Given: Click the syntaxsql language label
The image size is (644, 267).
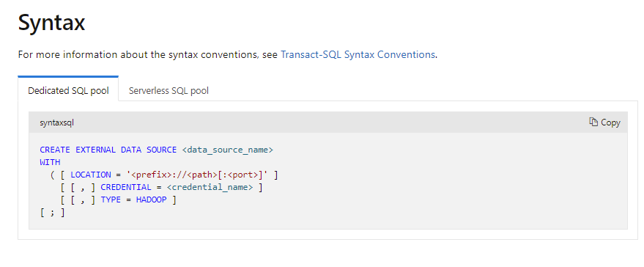Looking at the screenshot, I should pyautogui.click(x=56, y=122).
